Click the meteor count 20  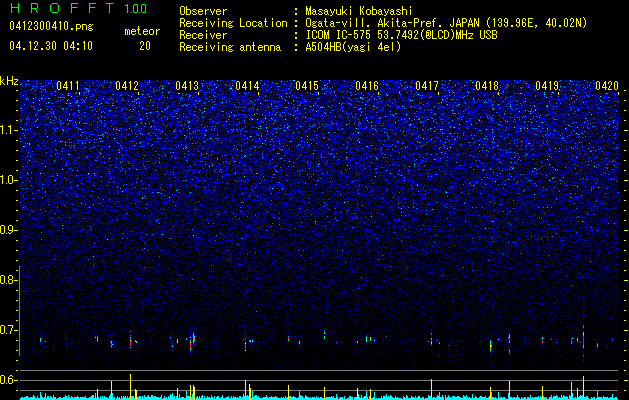(145, 46)
